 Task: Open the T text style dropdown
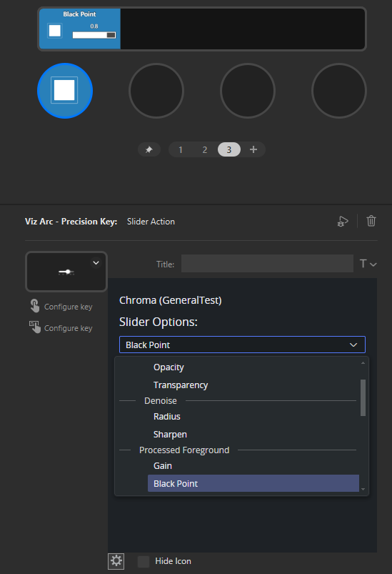coord(368,264)
